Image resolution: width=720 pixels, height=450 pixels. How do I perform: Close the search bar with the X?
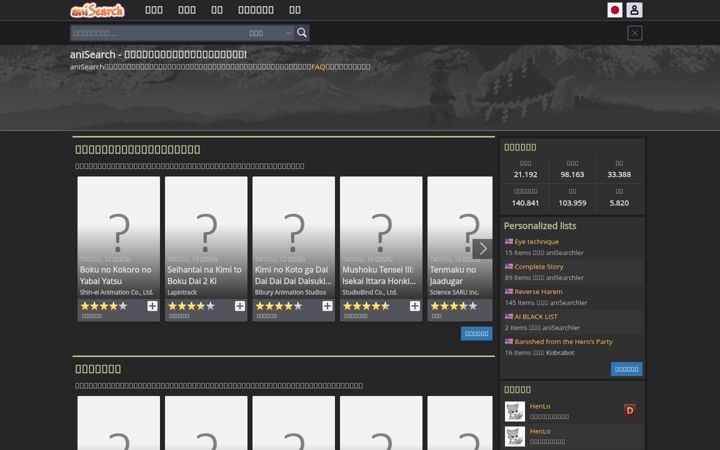pos(635,33)
